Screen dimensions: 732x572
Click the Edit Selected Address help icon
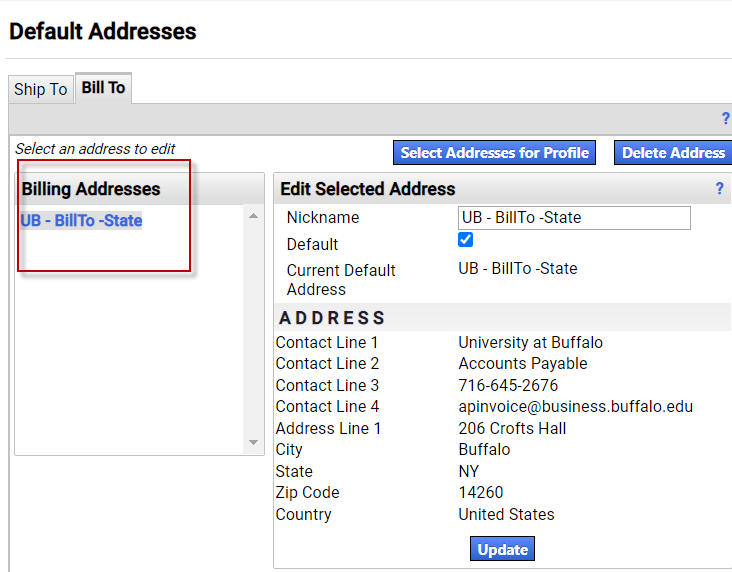719,188
